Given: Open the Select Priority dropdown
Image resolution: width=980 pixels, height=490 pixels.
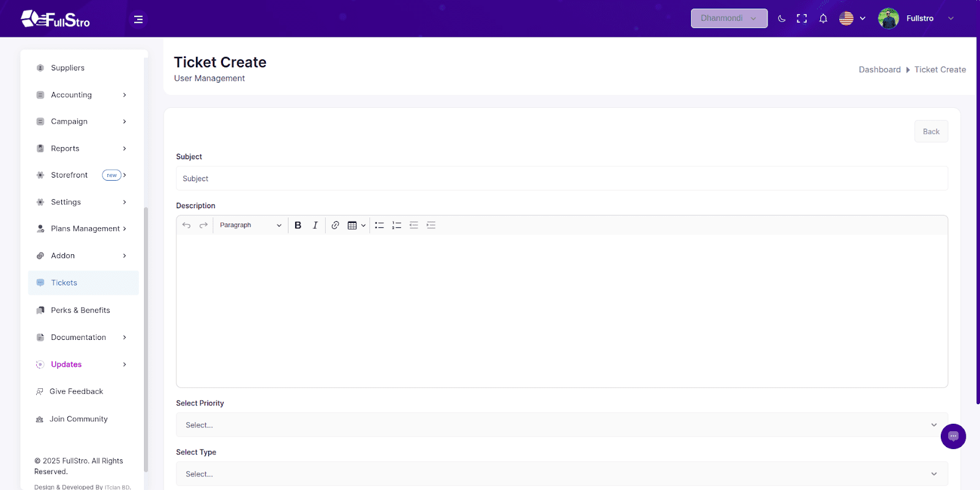Looking at the screenshot, I should coord(562,424).
